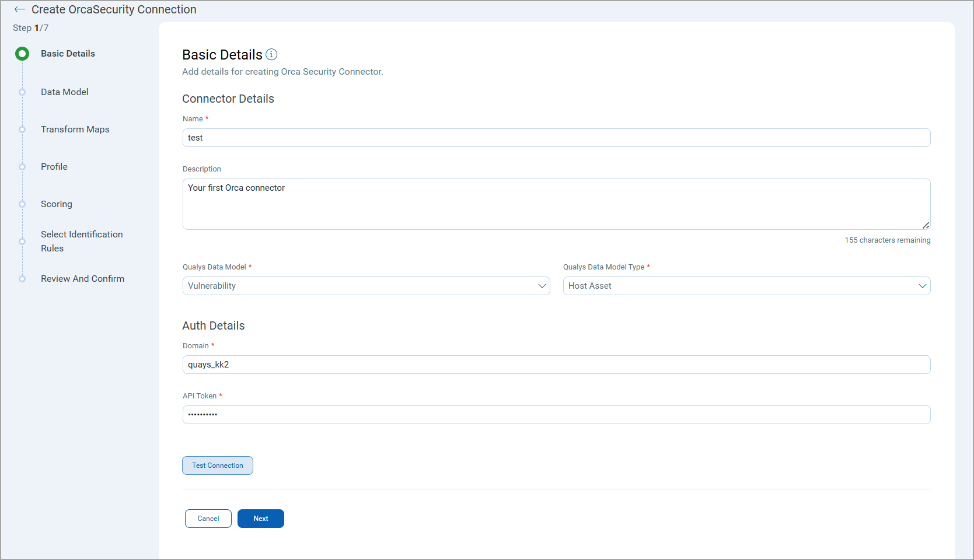Viewport: 974px width, 560px height.
Task: Click the Basic Details step circle indicator
Action: point(22,54)
